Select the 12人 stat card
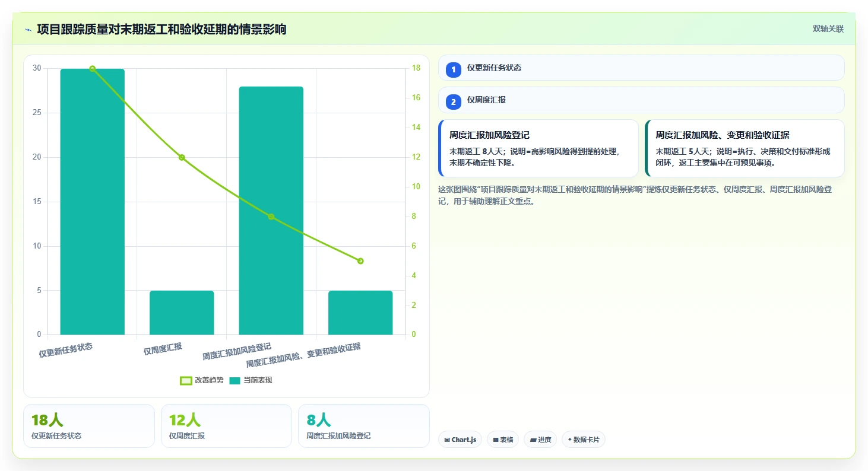This screenshot has width=868, height=471. pyautogui.click(x=226, y=426)
